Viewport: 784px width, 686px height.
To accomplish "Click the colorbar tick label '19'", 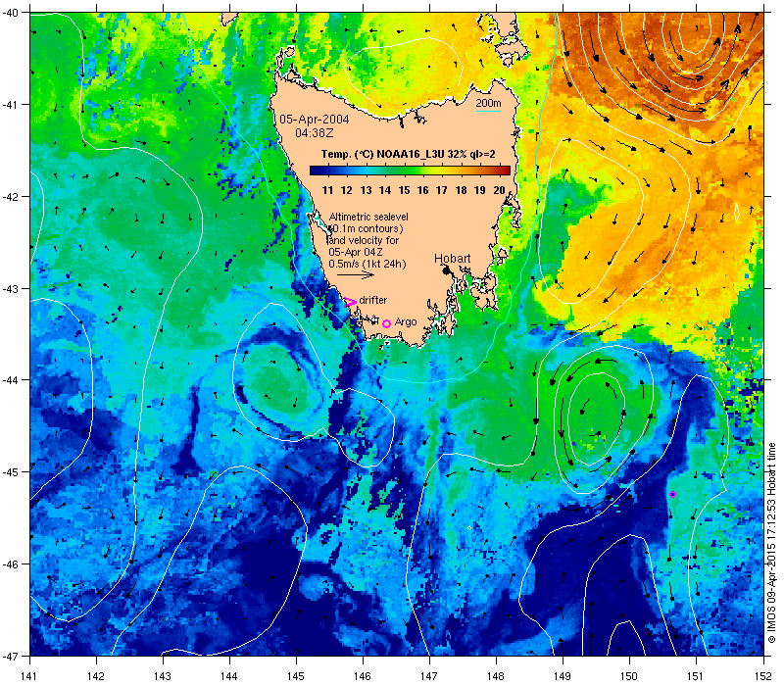I will tap(480, 190).
